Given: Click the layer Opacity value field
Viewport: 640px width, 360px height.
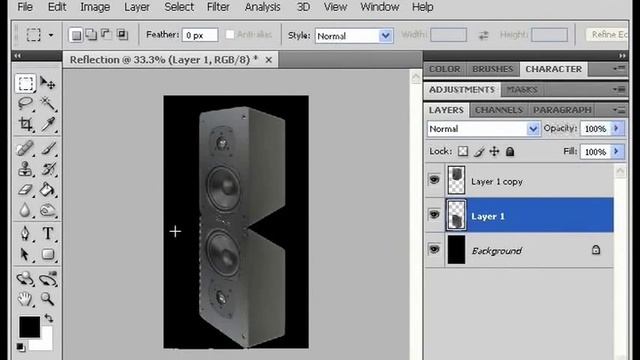Looking at the screenshot, I should [596, 129].
